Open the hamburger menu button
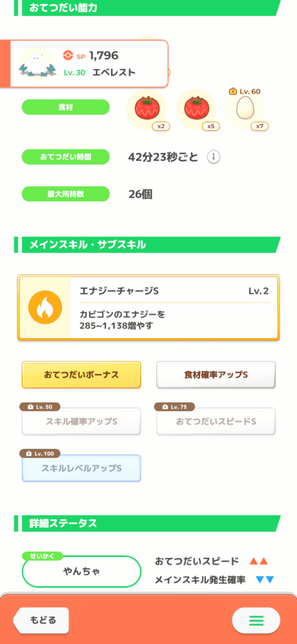297x644 pixels. click(x=256, y=619)
